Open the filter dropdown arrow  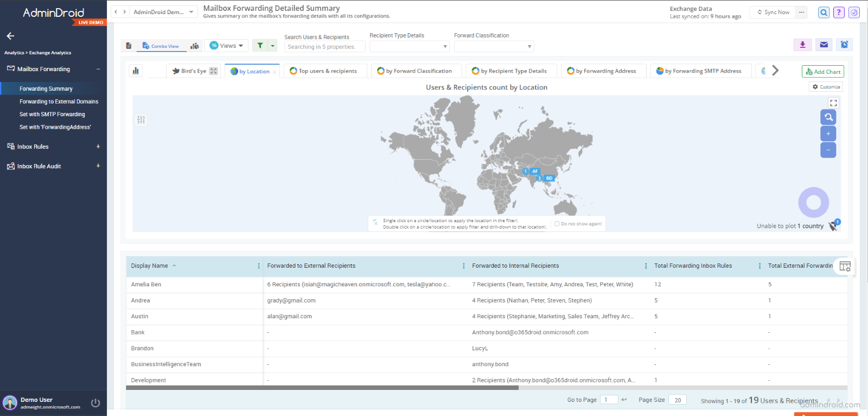point(273,46)
